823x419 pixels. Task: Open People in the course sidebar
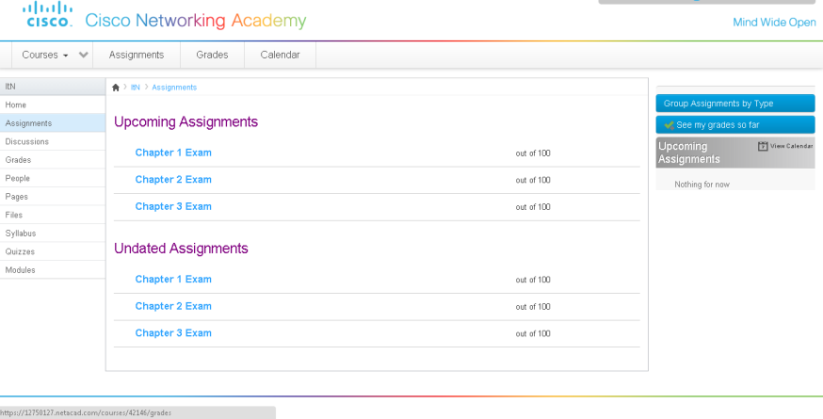[17, 178]
